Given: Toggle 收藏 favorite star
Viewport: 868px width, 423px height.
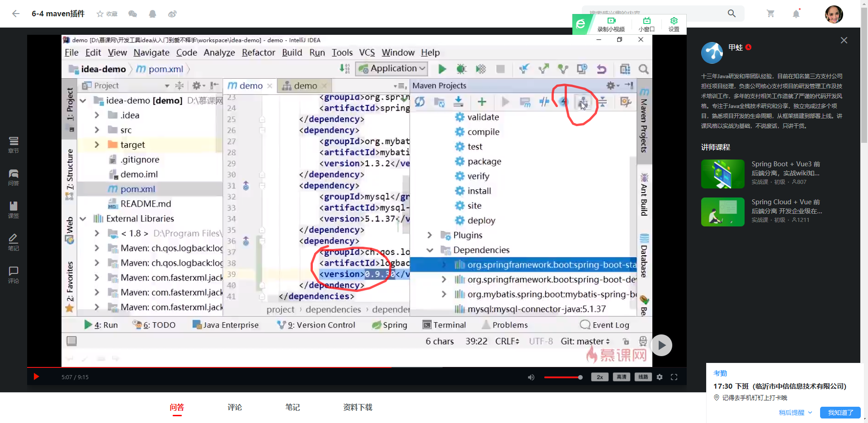Looking at the screenshot, I should click(107, 14).
